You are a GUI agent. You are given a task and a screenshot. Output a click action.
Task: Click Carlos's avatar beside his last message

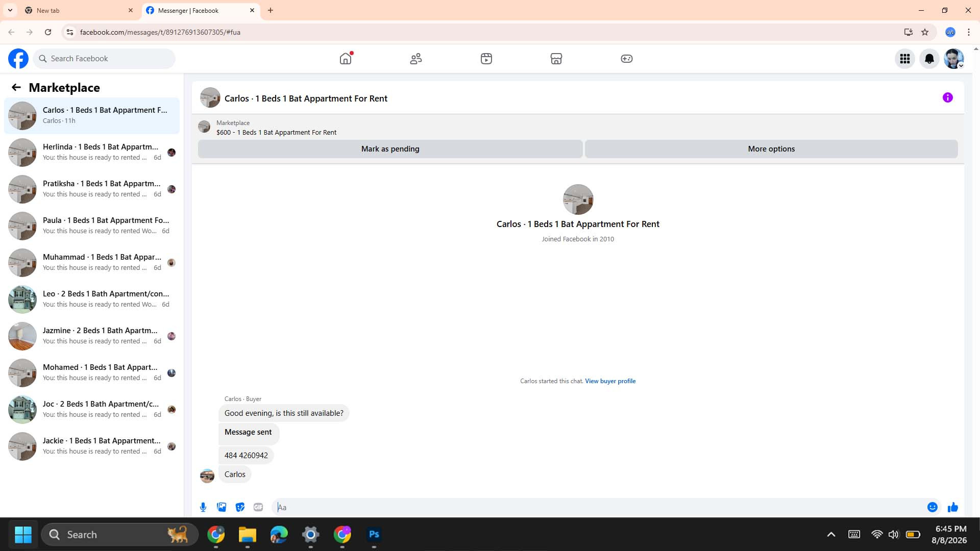tap(207, 475)
